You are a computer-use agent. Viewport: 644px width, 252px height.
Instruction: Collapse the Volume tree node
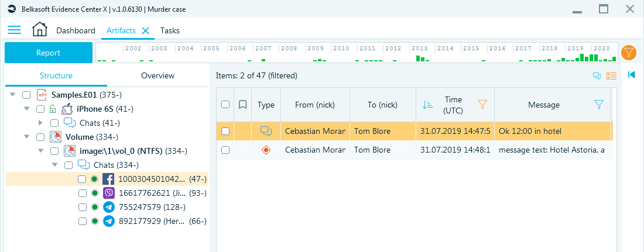pyautogui.click(x=27, y=137)
